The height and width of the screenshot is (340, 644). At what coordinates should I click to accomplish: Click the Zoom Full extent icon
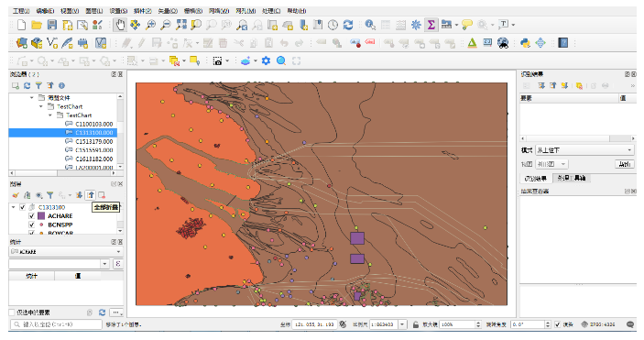coord(180,25)
